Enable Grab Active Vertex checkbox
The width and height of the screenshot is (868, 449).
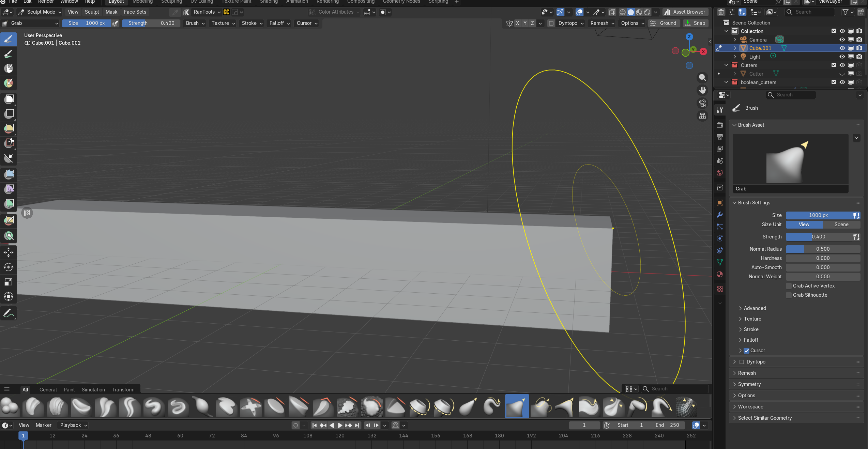[789, 286]
